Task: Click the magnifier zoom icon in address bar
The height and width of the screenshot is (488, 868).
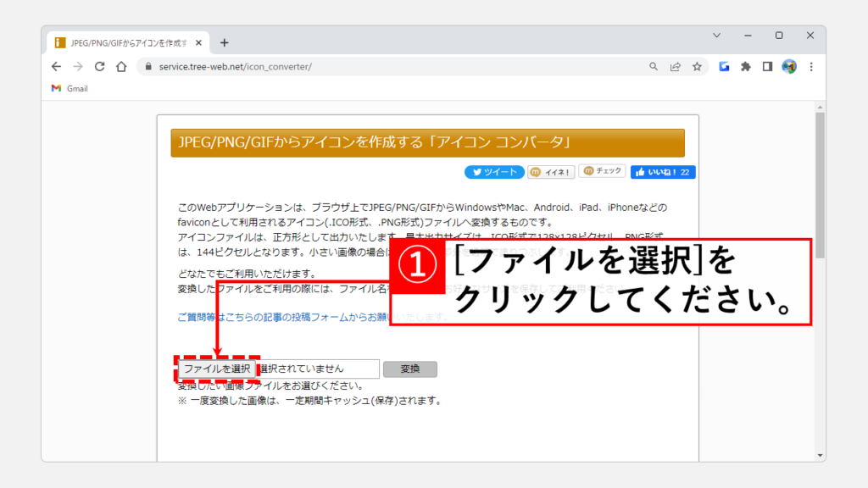Action: click(654, 66)
